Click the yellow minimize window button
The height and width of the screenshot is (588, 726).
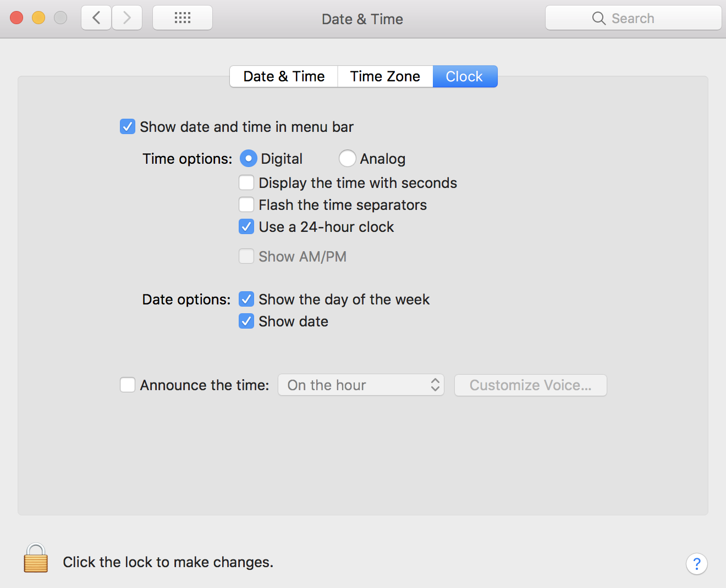38,18
